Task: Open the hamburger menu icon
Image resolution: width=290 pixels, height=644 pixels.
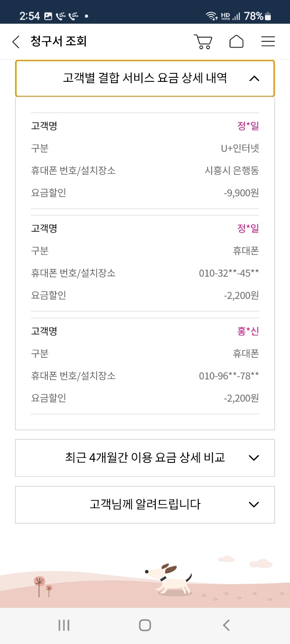Action: click(x=268, y=42)
